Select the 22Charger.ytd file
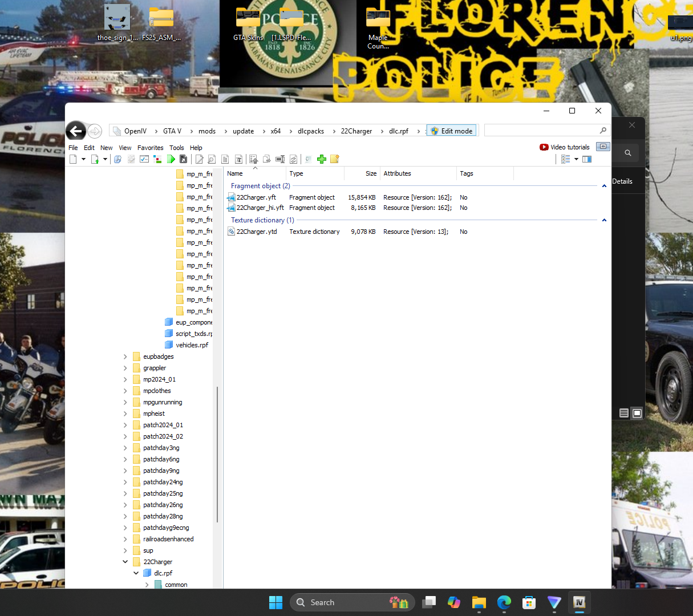Screen dimensions: 693x616 tap(257, 232)
